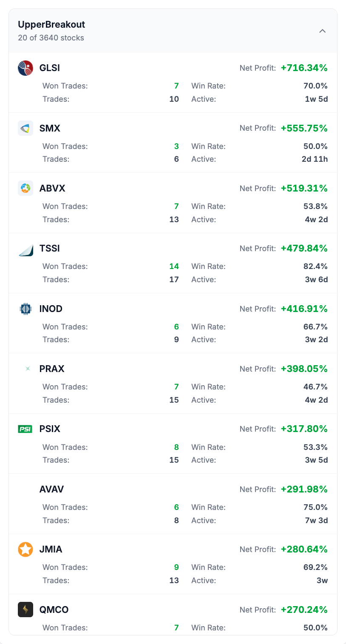Select the INOD ticker symbol

[51, 309]
